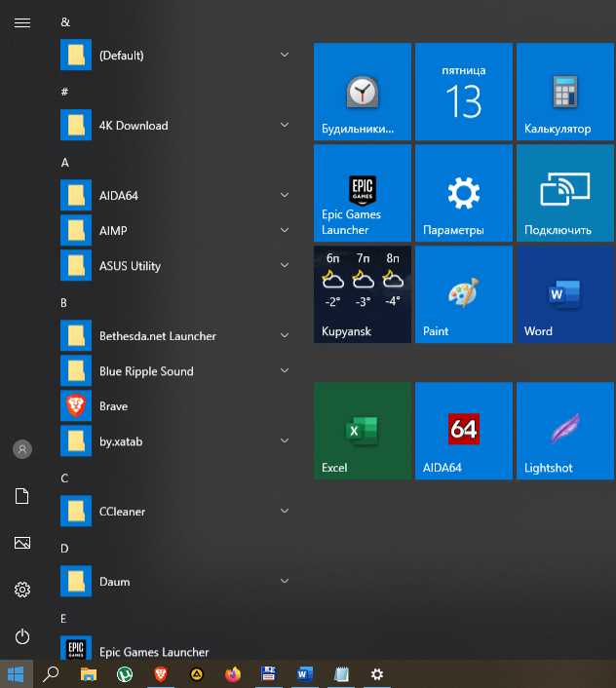Open the Alarms & Clock tile (Будильники)
This screenshot has width=616, height=688.
363,92
